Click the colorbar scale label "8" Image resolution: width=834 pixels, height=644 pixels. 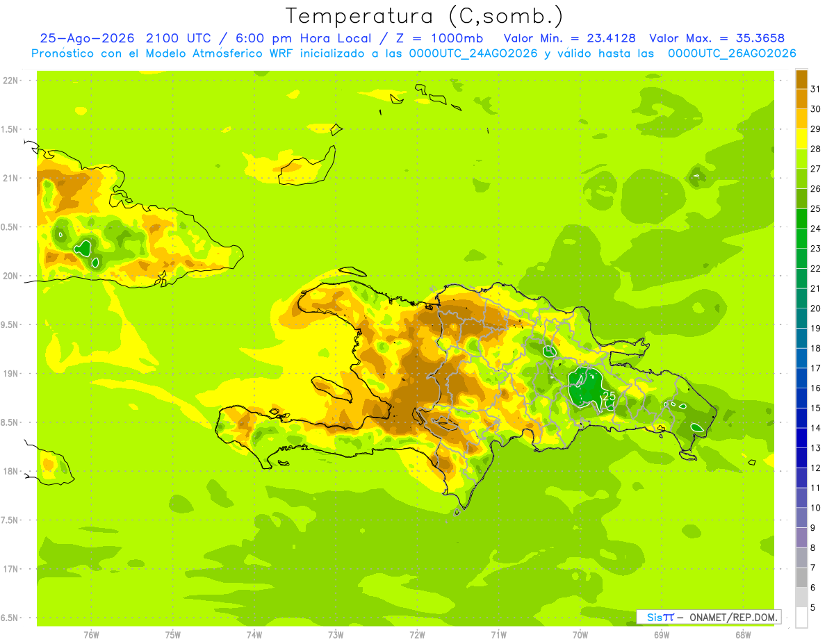[x=813, y=547]
